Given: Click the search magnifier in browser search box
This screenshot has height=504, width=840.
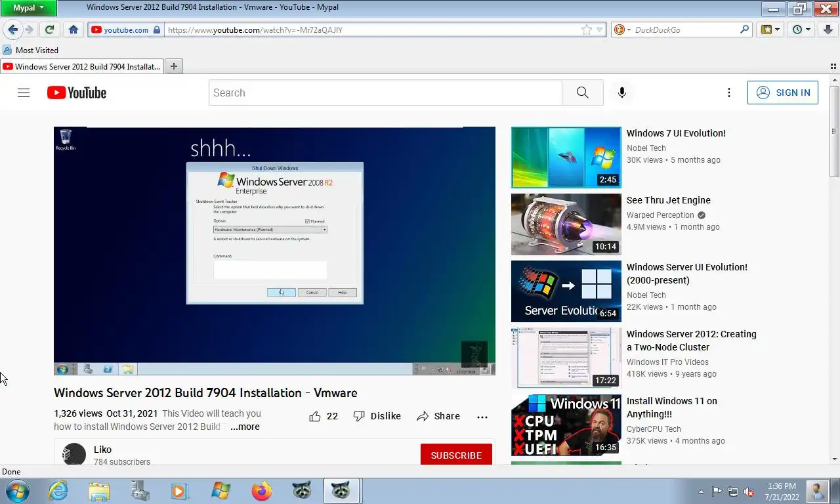Looking at the screenshot, I should (744, 30).
